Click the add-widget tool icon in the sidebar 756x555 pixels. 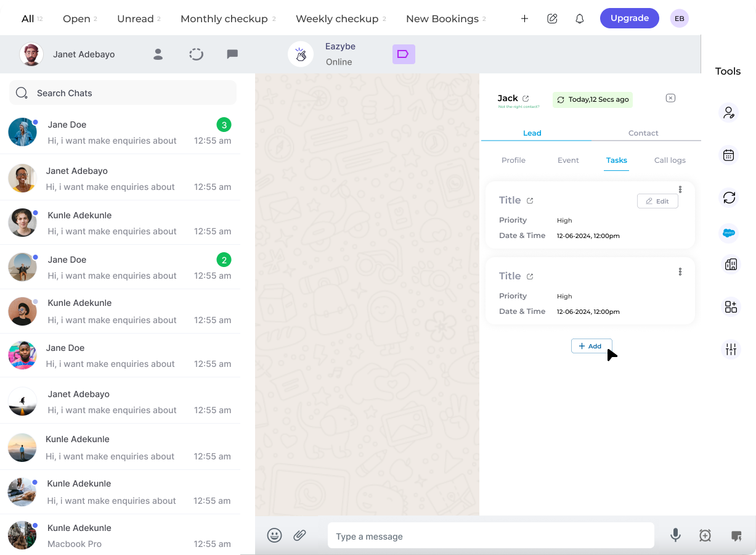point(730,306)
